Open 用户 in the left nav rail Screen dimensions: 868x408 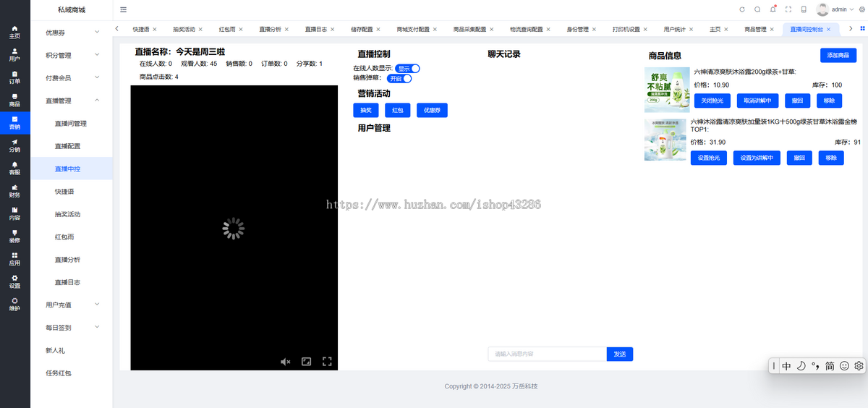click(x=14, y=55)
